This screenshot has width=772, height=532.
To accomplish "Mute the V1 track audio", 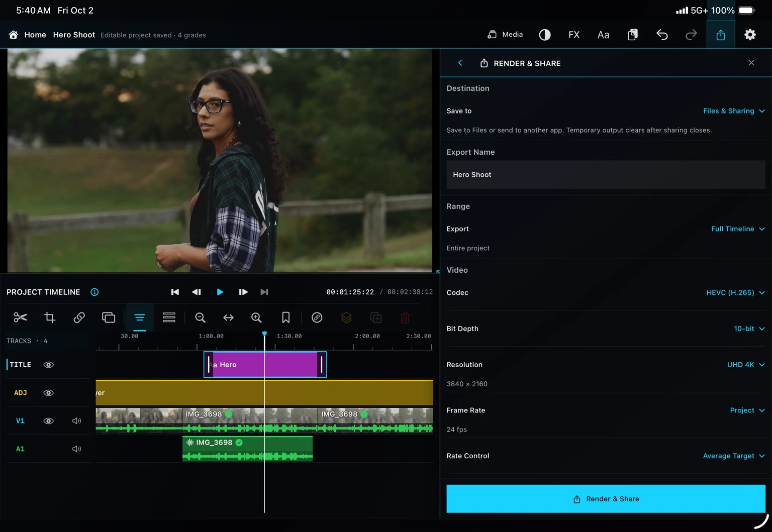I will tap(76, 421).
